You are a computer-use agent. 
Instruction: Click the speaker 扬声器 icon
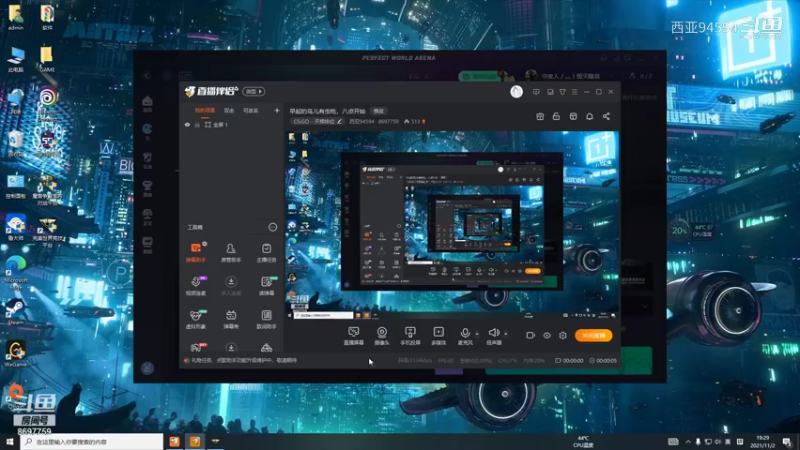point(493,333)
